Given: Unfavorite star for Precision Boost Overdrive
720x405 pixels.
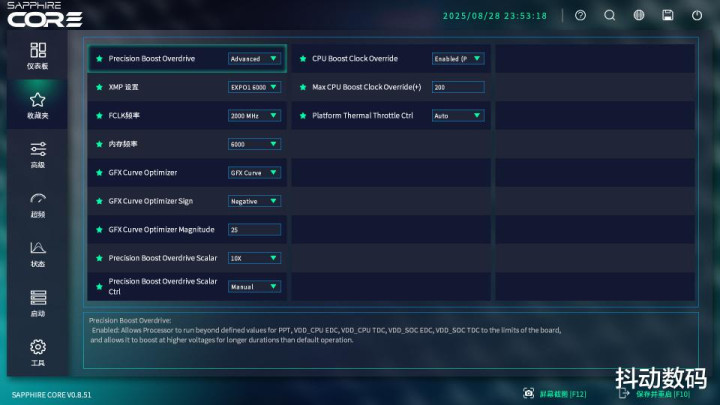Looking at the screenshot, I should tap(99, 59).
